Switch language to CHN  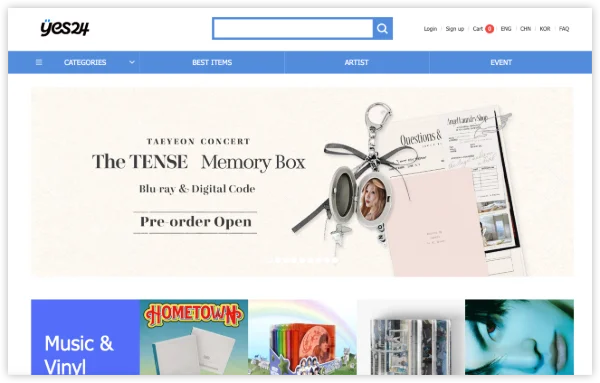525,29
